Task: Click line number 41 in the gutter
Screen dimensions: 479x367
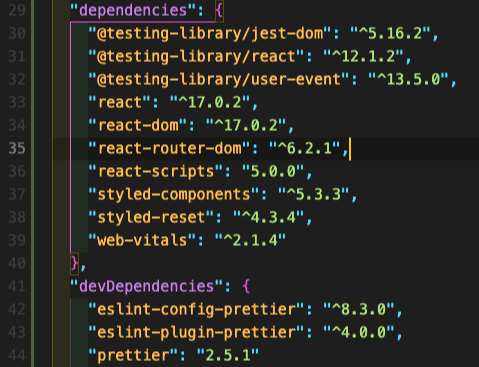Action: 17,286
